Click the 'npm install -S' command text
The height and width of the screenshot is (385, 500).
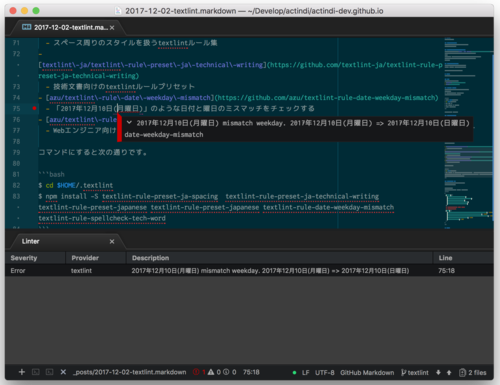[x=72, y=196]
